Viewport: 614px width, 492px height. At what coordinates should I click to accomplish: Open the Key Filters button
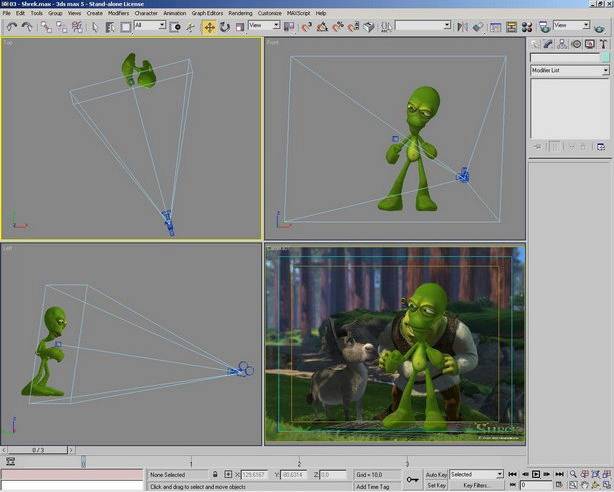click(476, 485)
